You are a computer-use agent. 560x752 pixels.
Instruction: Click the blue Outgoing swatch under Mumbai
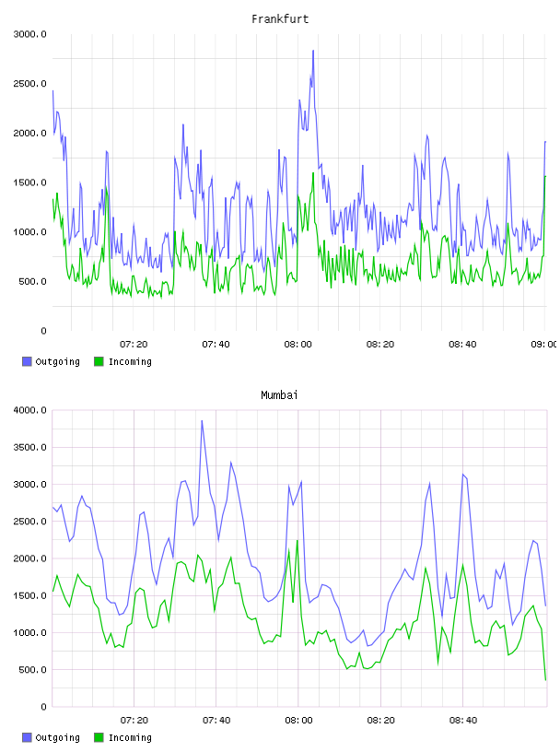point(27,737)
